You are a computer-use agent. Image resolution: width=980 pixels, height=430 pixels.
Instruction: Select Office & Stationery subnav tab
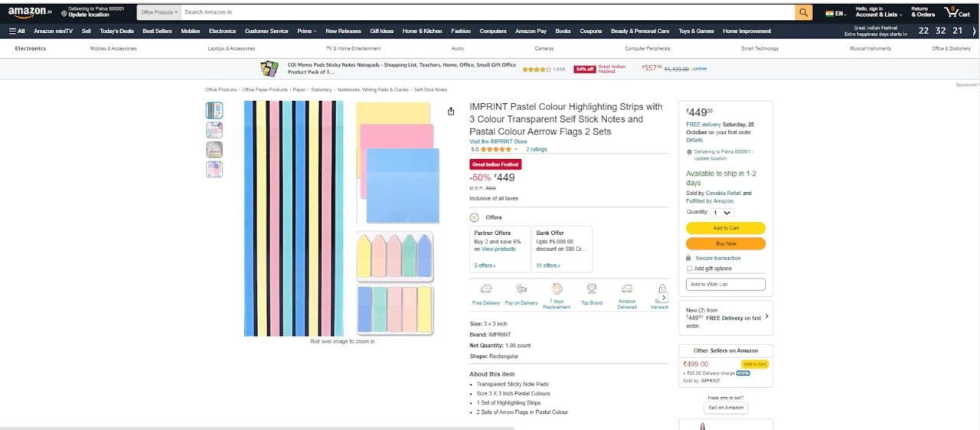pos(951,48)
